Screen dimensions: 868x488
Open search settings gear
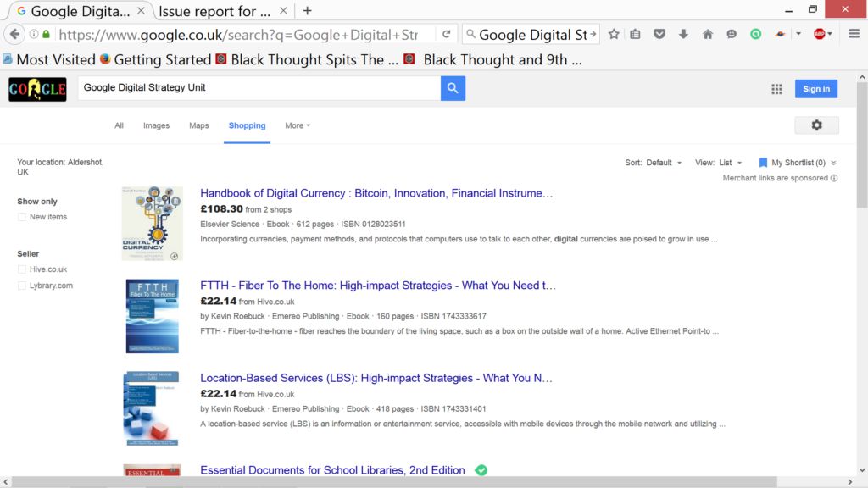[x=816, y=125]
